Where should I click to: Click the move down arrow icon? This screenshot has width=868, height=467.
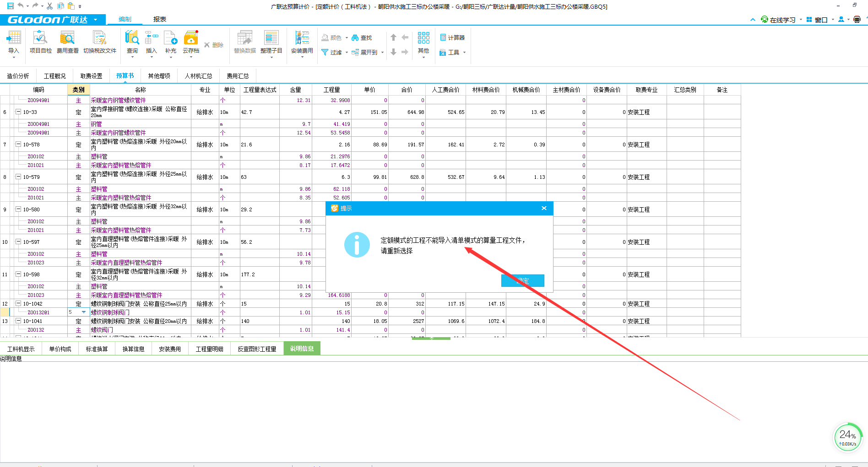pyautogui.click(x=393, y=52)
